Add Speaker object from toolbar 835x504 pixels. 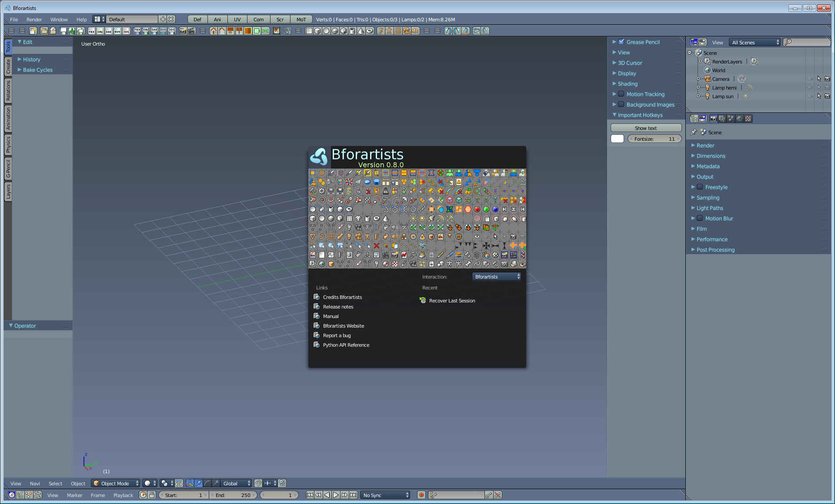coord(415,31)
